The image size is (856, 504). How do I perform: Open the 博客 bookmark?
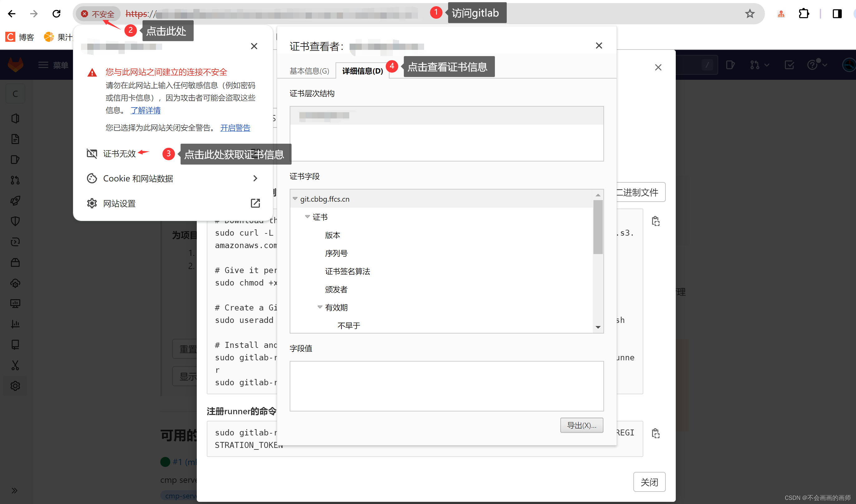[20, 37]
